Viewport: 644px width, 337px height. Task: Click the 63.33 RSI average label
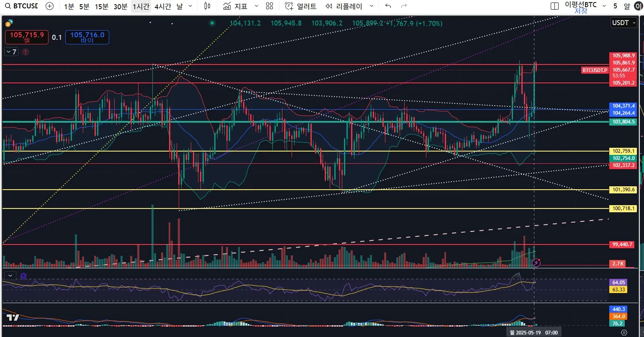618,290
